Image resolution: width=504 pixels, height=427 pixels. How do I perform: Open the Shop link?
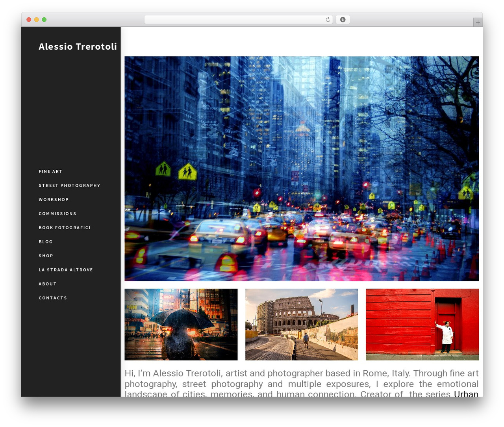click(x=46, y=256)
